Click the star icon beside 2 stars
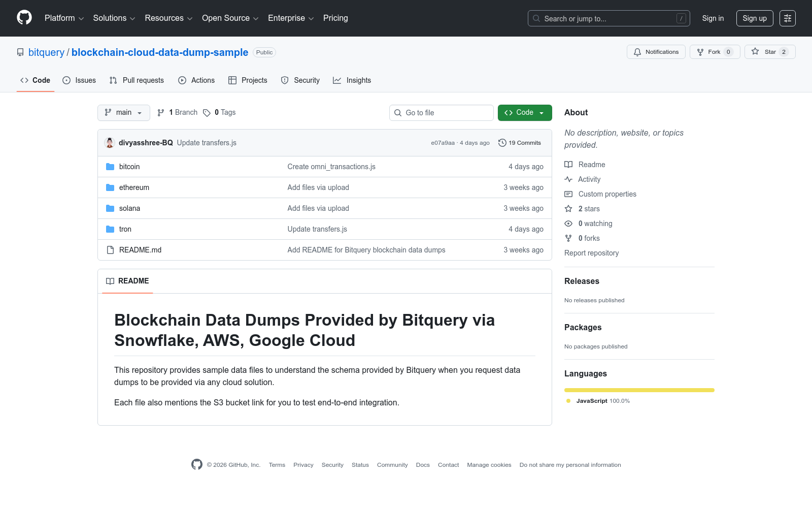Image resolution: width=812 pixels, height=508 pixels. tap(568, 209)
